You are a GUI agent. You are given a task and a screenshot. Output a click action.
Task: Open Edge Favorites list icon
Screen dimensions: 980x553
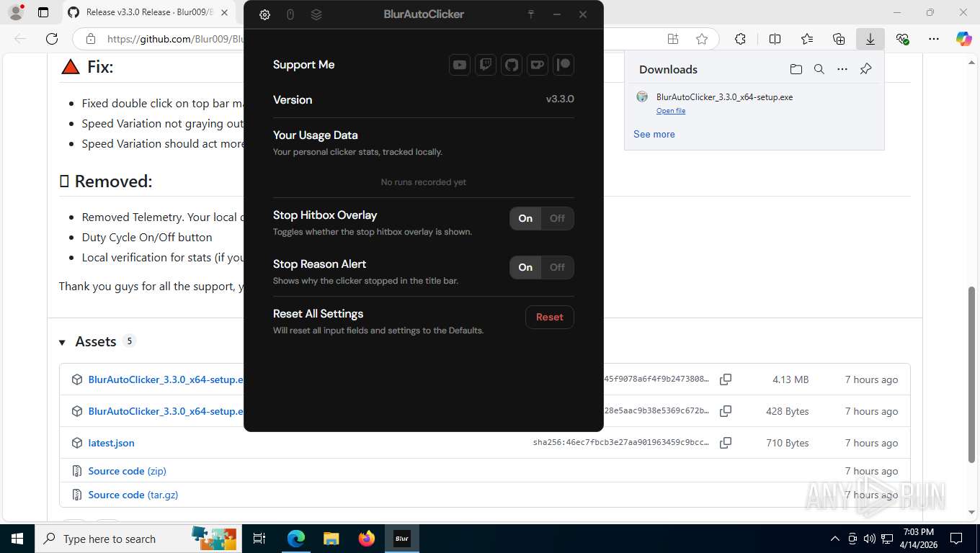click(x=807, y=39)
